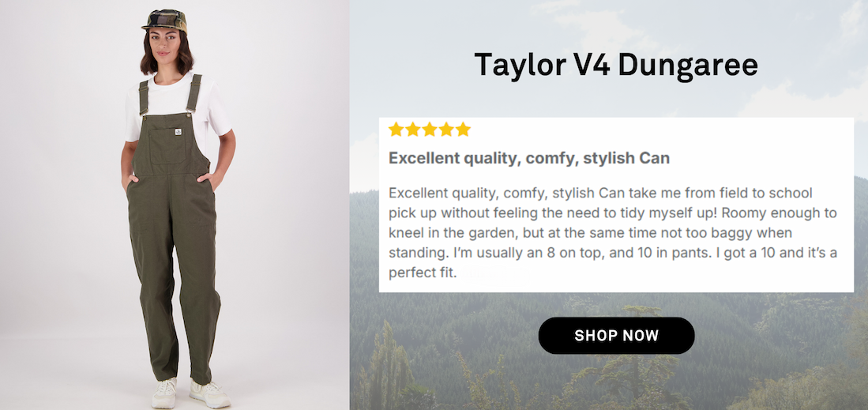Select the third yellow rating star
This screenshot has width=868, height=410.
(430, 130)
